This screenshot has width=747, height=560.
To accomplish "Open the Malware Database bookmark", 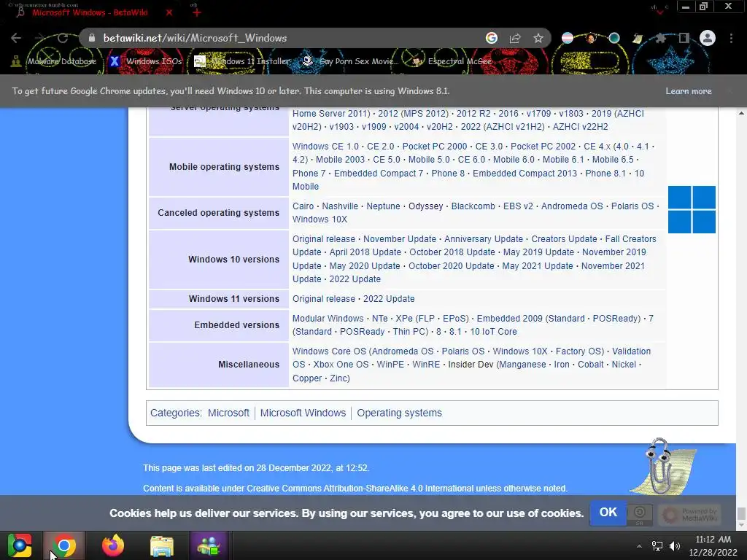I will [54, 61].
